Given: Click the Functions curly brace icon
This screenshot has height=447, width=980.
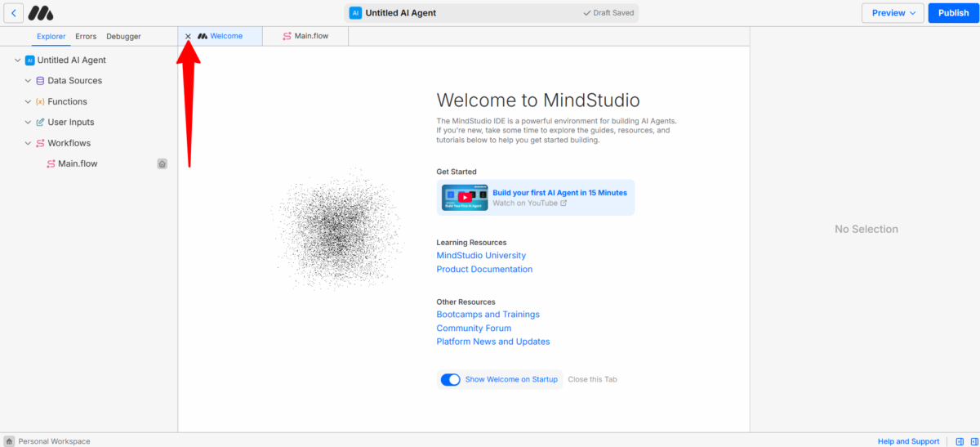Looking at the screenshot, I should point(40,101).
